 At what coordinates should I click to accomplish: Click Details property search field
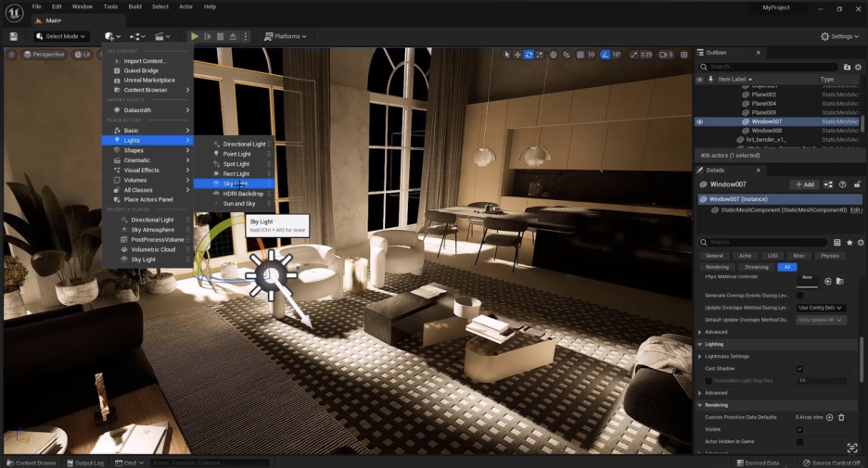(763, 242)
